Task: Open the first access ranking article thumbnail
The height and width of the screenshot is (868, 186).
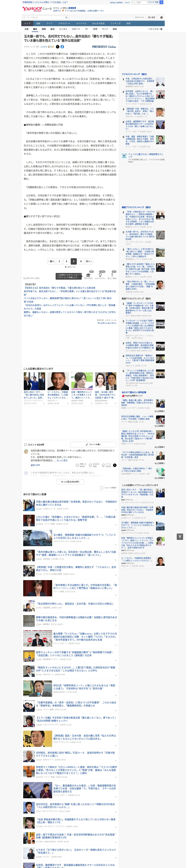Action: click(x=160, y=82)
